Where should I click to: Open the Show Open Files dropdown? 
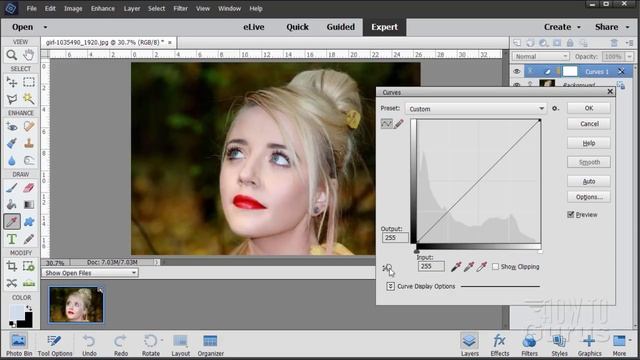[90, 273]
